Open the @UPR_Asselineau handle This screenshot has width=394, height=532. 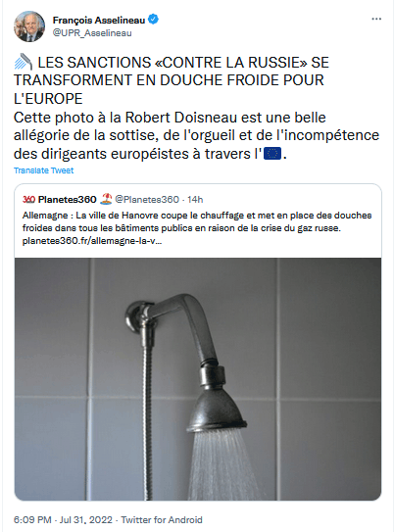(91, 33)
